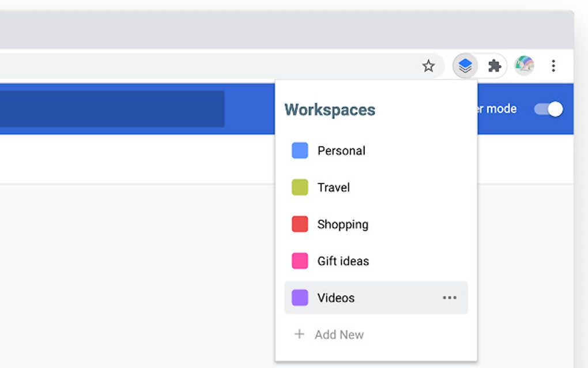
Task: Click Add New to create a workspace
Action: 339,335
